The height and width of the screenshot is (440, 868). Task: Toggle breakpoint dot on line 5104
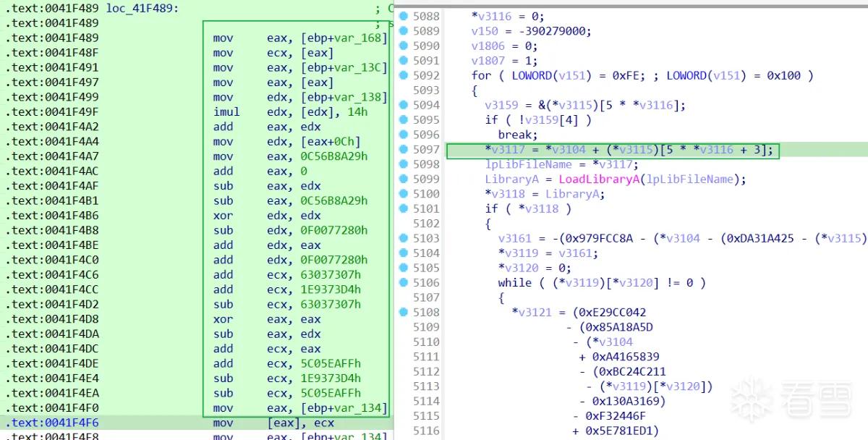tap(404, 253)
